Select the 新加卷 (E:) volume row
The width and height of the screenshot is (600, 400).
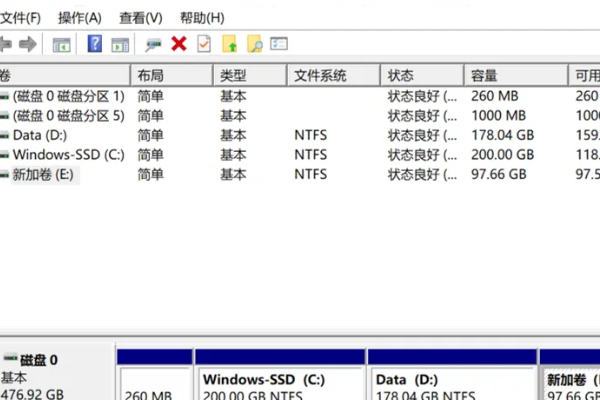pyautogui.click(x=43, y=174)
